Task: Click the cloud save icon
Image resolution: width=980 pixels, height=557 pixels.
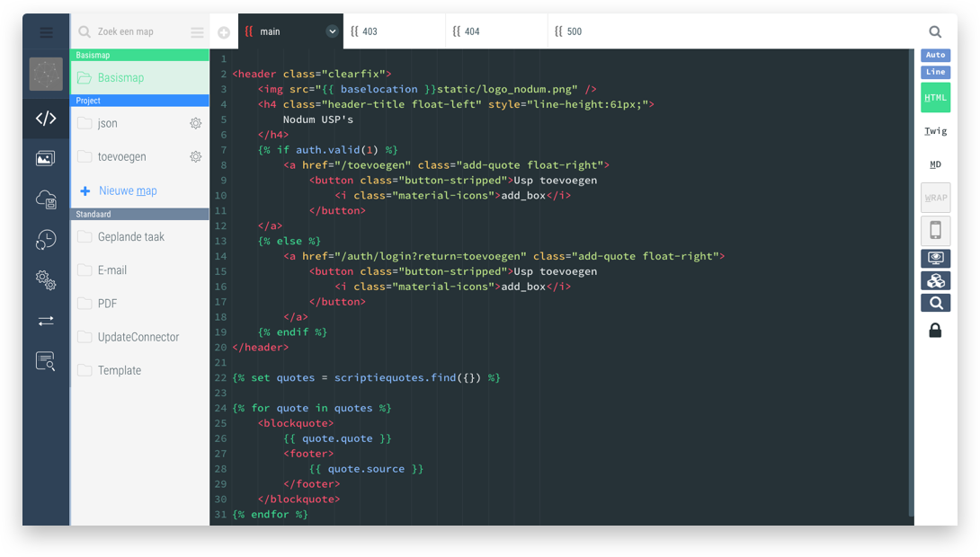Action: [46, 199]
